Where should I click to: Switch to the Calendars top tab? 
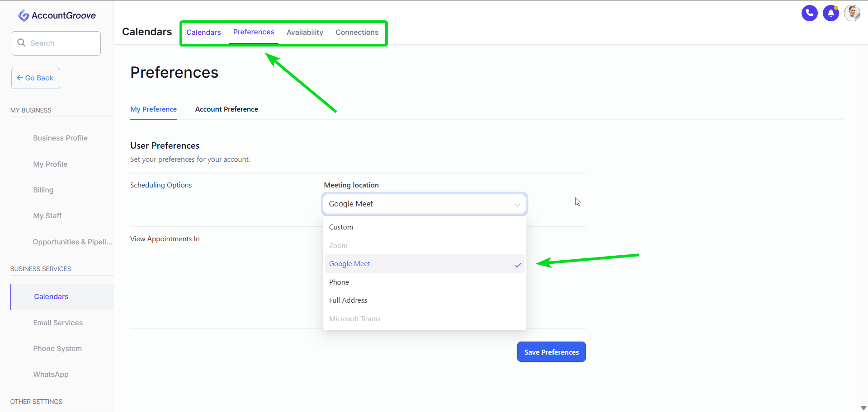pyautogui.click(x=203, y=33)
